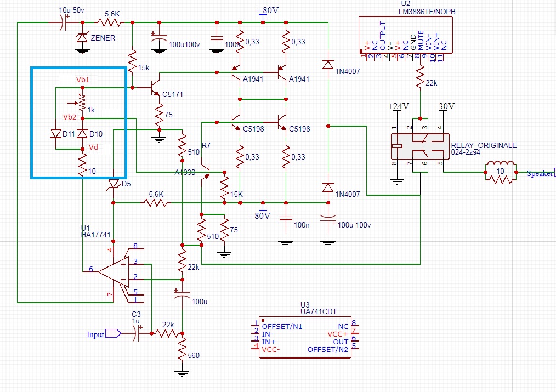Screen dimensions: 556x392
Task: Click the Speaker output label
Action: 540,174
